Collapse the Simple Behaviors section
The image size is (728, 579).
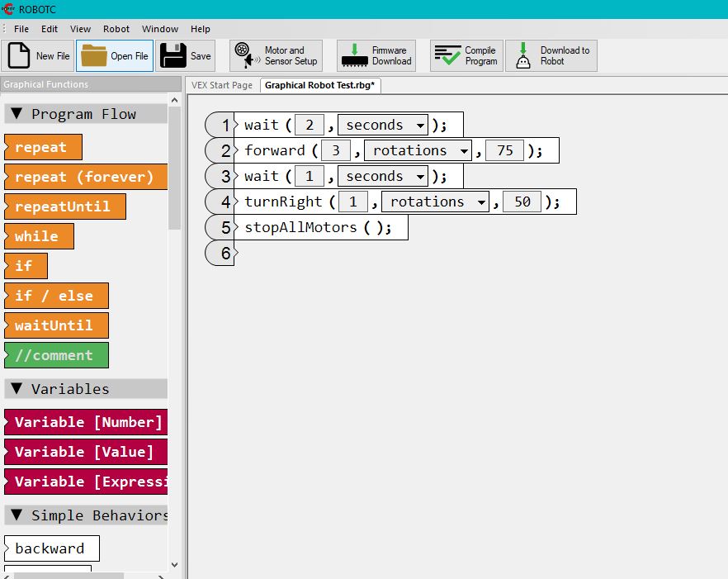coord(17,515)
